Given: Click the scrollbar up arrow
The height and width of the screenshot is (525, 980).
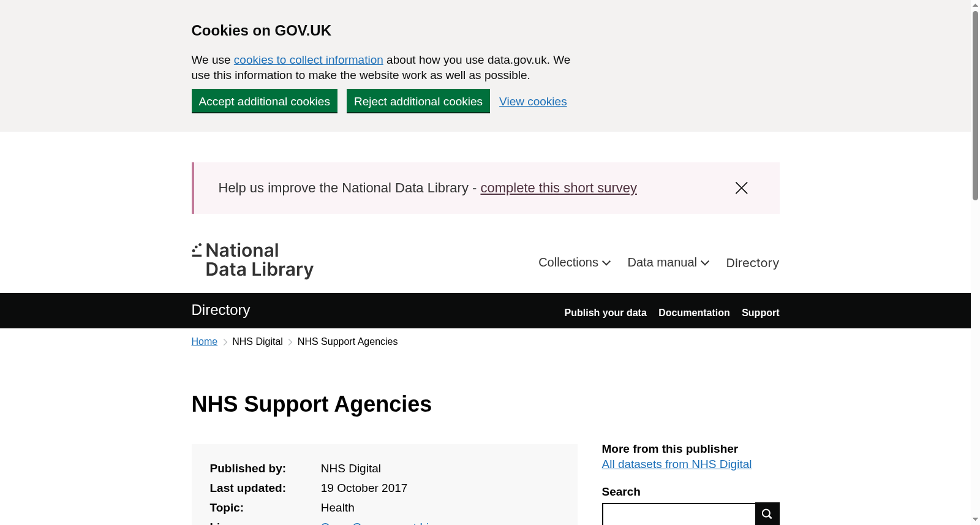Looking at the screenshot, I should tap(975, 5).
